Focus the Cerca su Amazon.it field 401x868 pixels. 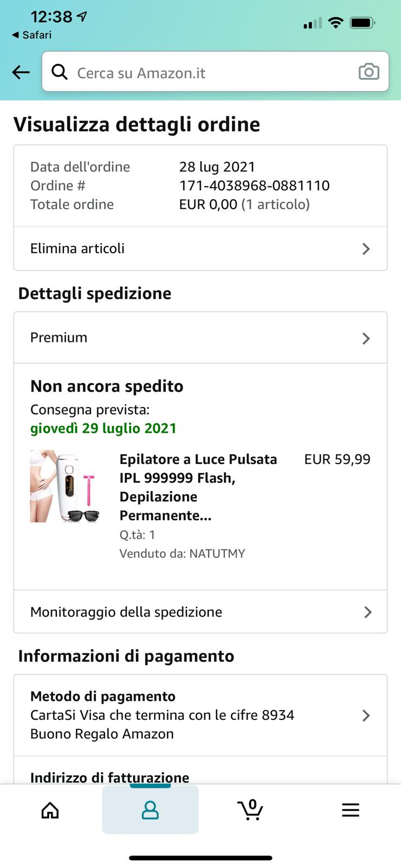point(211,73)
